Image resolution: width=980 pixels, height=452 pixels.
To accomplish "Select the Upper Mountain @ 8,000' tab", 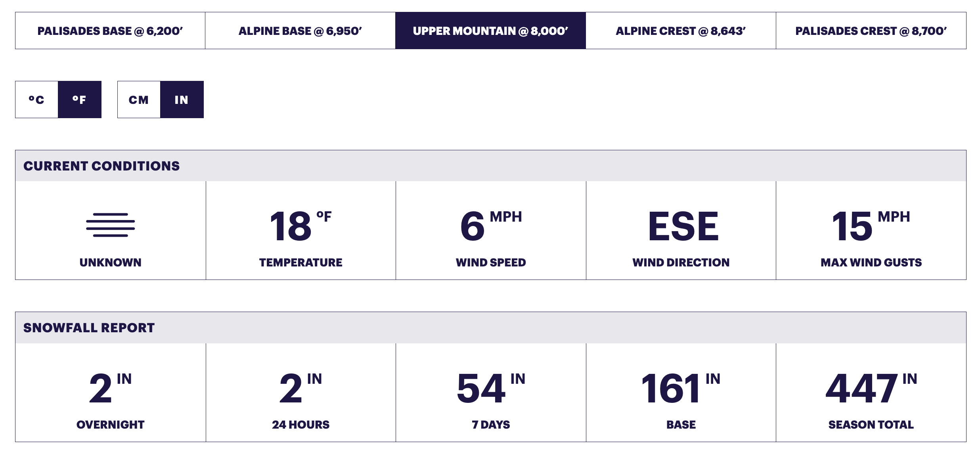I will click(491, 31).
